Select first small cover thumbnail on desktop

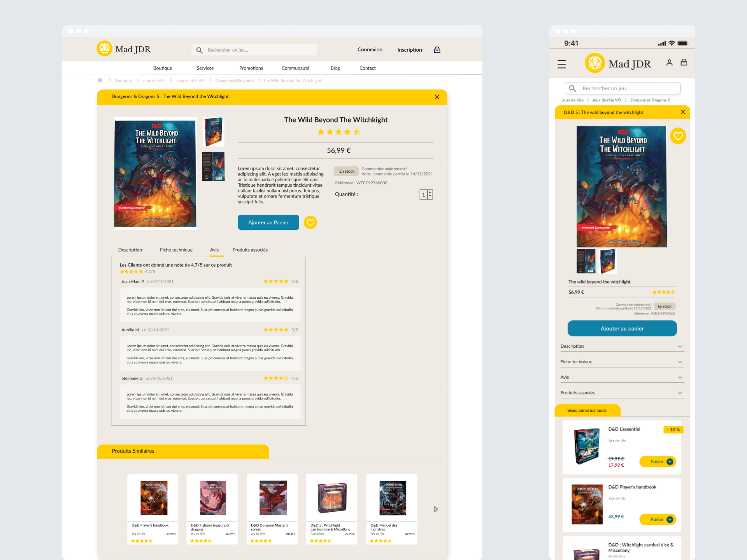pyautogui.click(x=214, y=132)
